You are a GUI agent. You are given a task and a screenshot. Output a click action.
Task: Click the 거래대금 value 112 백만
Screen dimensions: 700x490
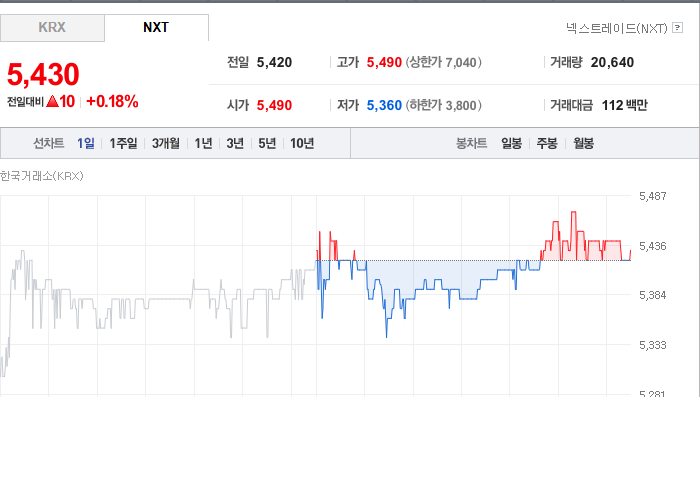(624, 105)
